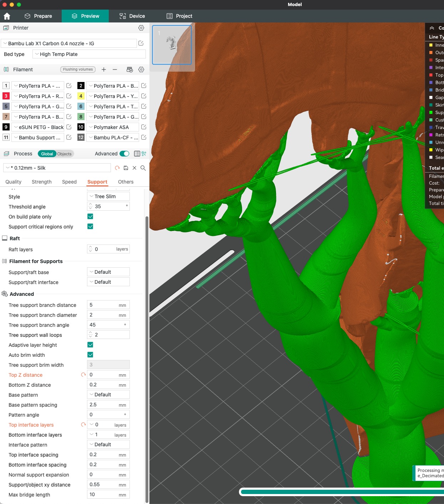The image size is (444, 504).
Task: Switch to the Device tab
Action: point(133,16)
